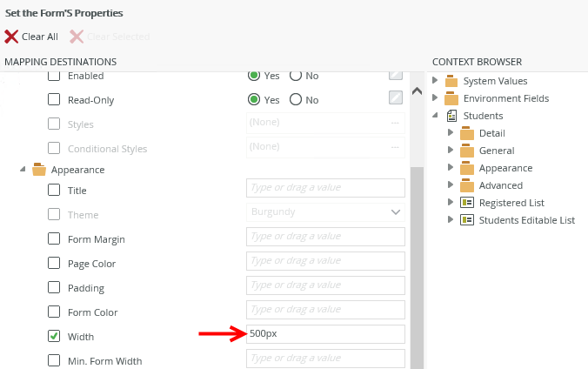
Task: Collapse the Appearance section in Mapping Destinations
Action: 23,170
